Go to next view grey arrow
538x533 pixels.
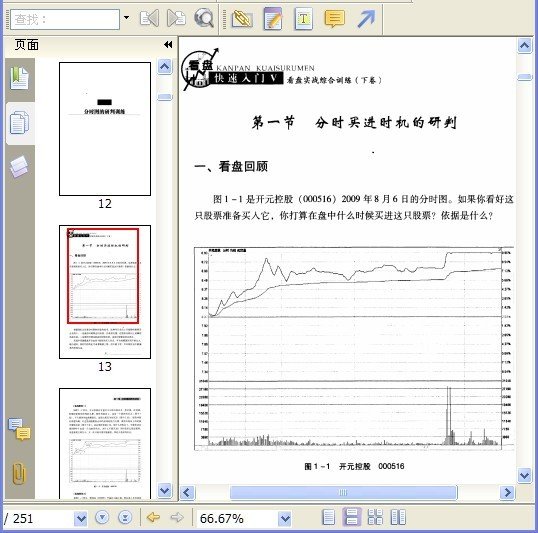[177, 517]
